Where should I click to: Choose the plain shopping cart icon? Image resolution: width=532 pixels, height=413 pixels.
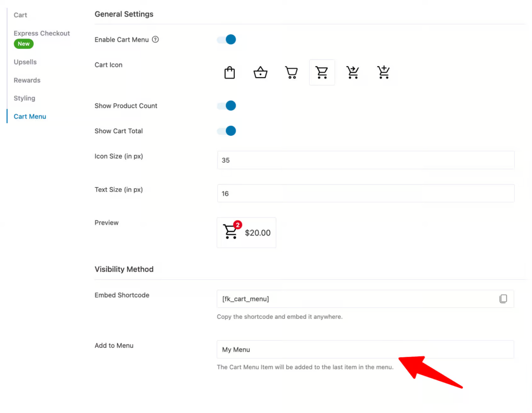click(x=291, y=72)
